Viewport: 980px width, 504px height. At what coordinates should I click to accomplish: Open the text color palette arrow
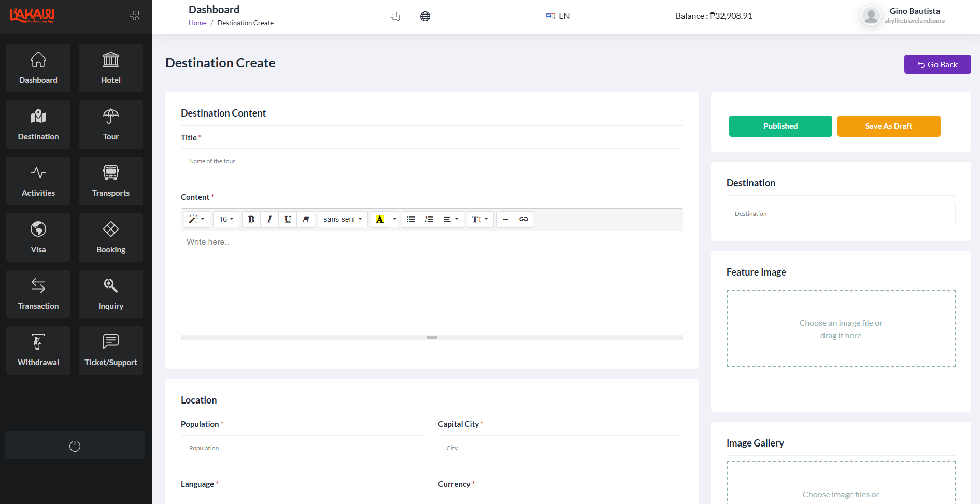[395, 219]
